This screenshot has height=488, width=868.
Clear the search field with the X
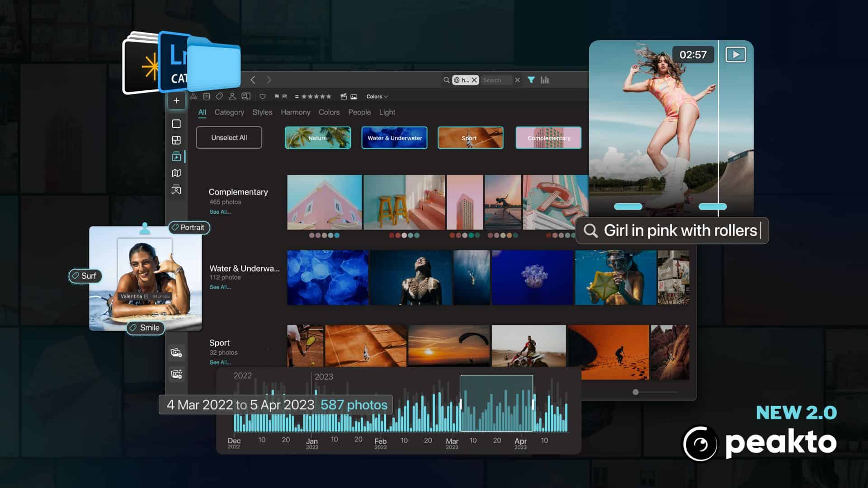(x=517, y=80)
